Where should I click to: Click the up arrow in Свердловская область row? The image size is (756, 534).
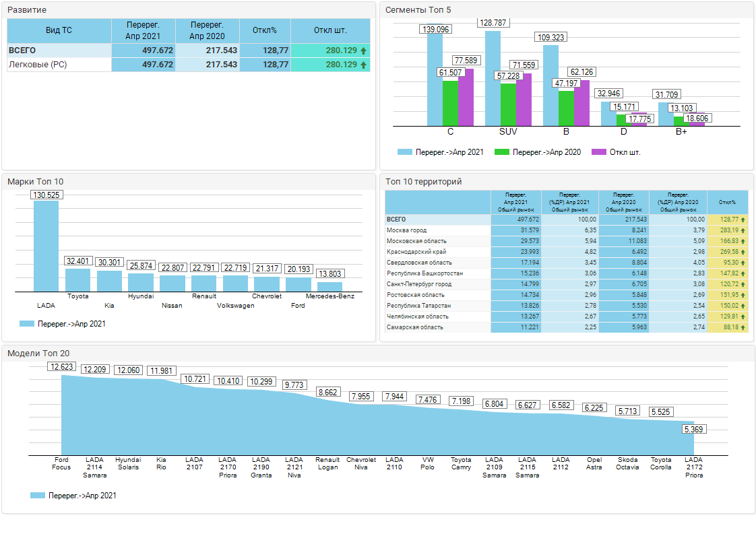click(x=743, y=263)
